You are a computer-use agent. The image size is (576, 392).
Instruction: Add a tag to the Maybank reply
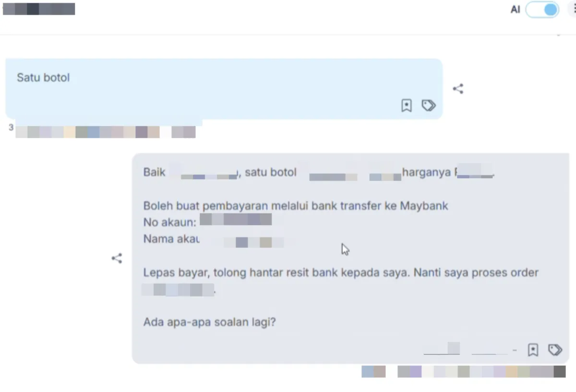pyautogui.click(x=555, y=350)
